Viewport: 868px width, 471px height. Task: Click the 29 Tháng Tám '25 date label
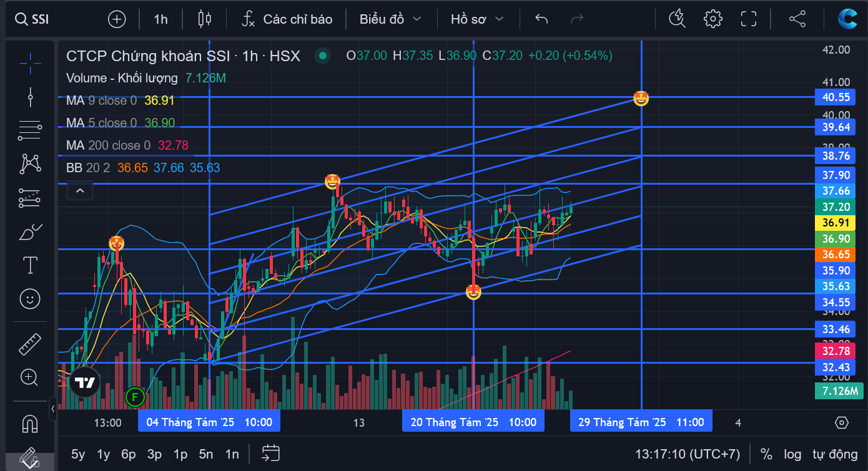641,422
